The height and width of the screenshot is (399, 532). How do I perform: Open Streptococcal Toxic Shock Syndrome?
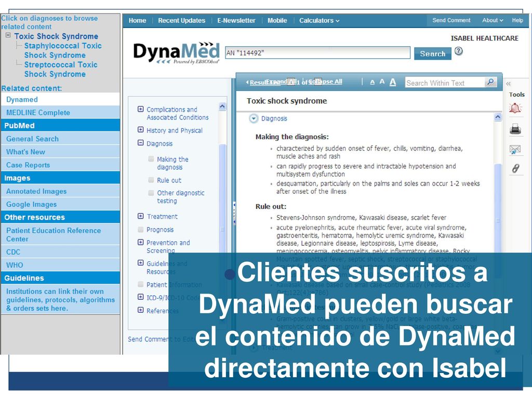coord(61,69)
